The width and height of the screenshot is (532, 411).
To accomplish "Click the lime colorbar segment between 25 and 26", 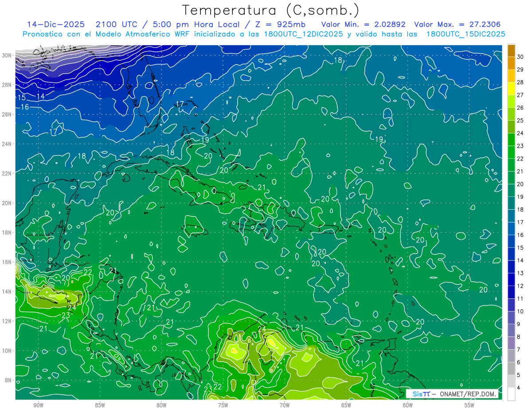I will [512, 114].
